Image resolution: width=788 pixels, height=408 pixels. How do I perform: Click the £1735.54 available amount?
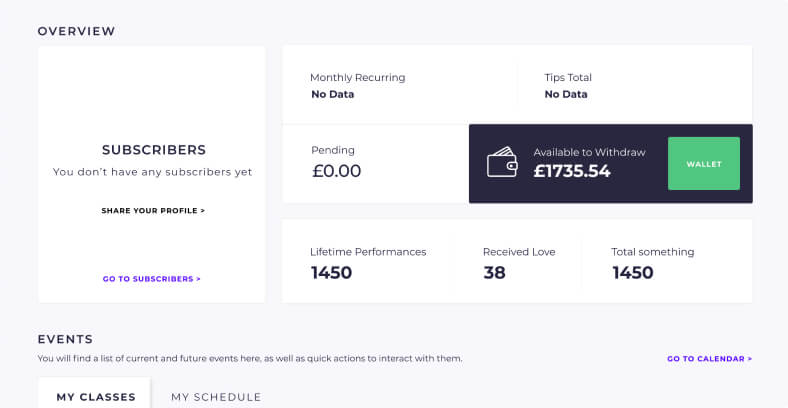tap(572, 171)
